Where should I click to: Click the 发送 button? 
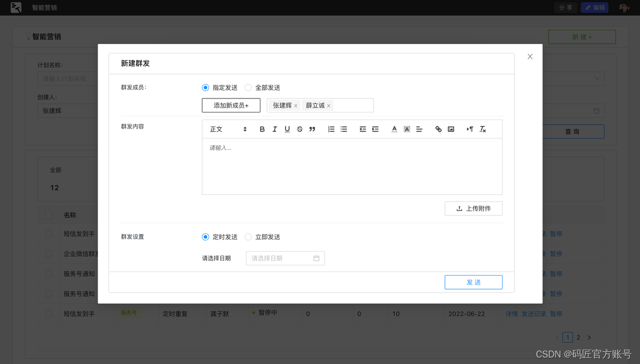click(x=473, y=282)
